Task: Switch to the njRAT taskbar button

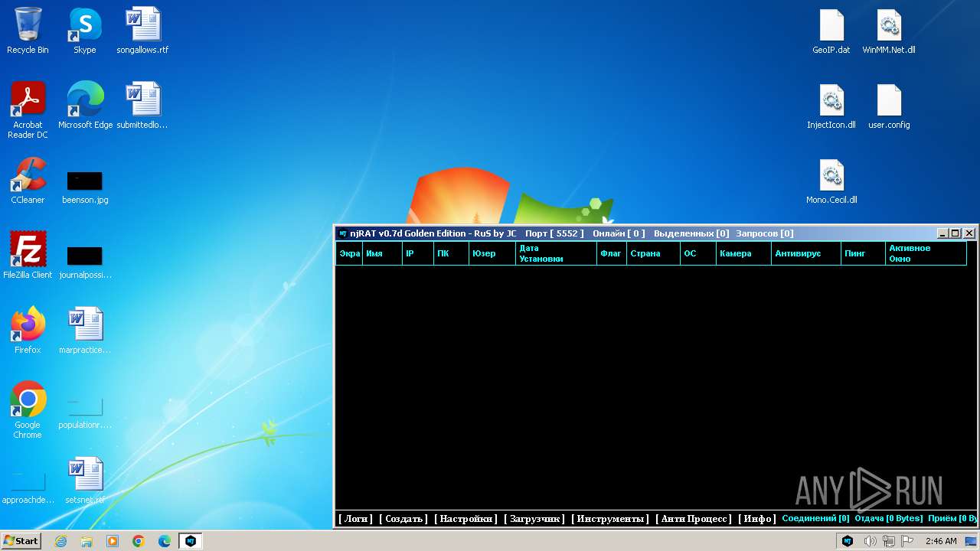Action: coord(191,541)
